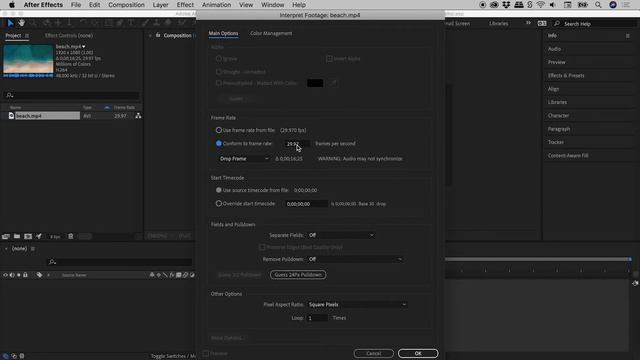The image size is (640, 360).
Task: Click Guess 24Pa Pulldown button
Action: pyautogui.click(x=298, y=275)
